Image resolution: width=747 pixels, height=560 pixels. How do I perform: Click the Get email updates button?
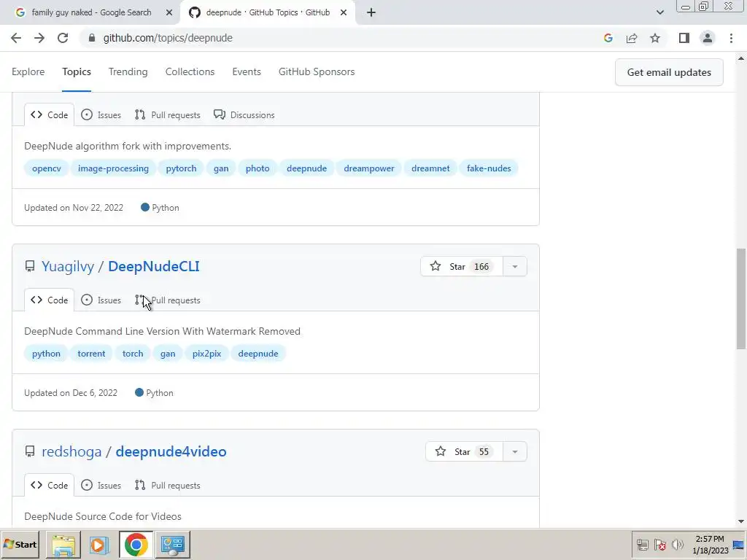(x=669, y=72)
